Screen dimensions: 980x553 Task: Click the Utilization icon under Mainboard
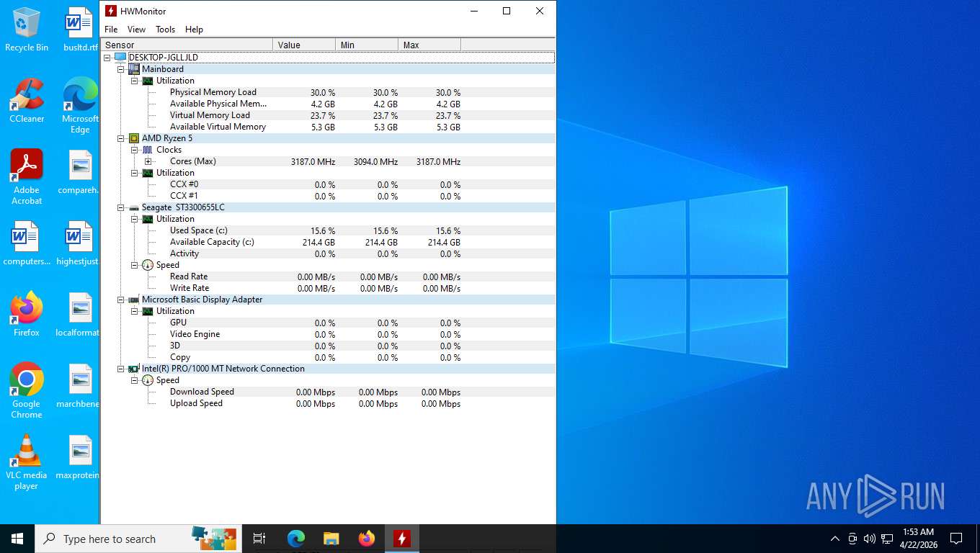click(148, 81)
